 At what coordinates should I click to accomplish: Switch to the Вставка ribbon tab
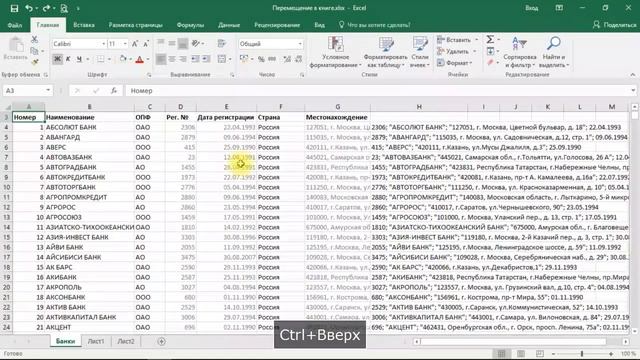84,25
